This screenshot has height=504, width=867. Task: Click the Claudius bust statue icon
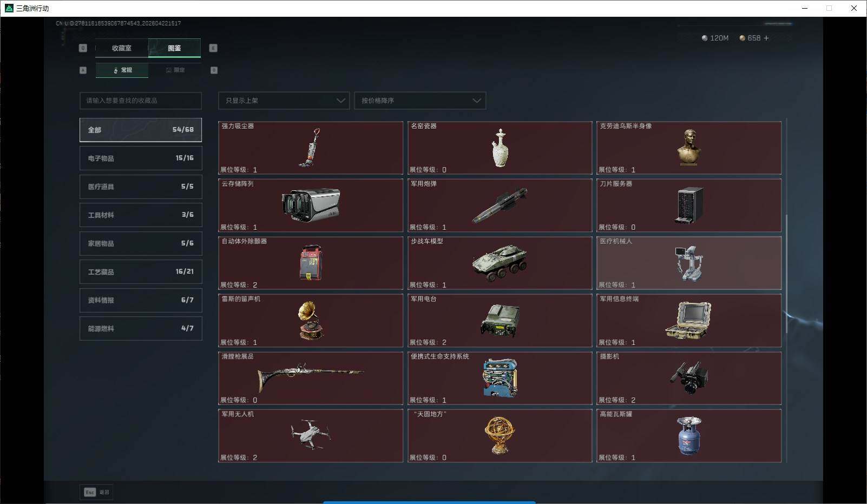[x=688, y=148]
